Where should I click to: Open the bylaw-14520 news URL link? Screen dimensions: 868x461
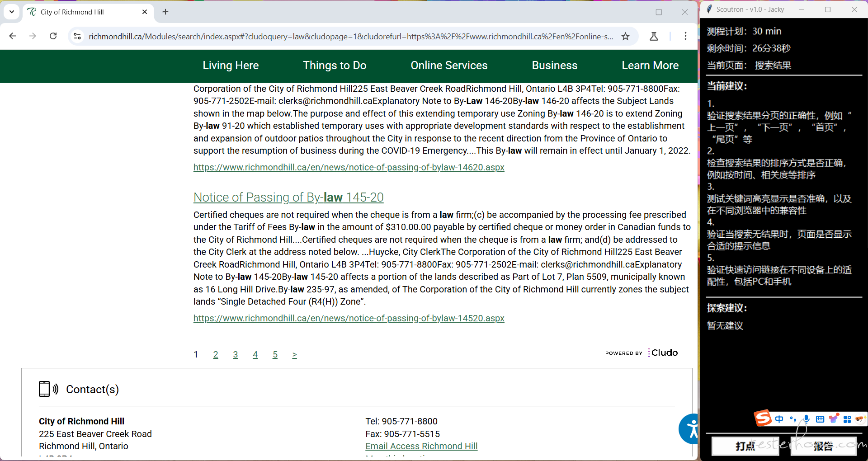(x=349, y=318)
